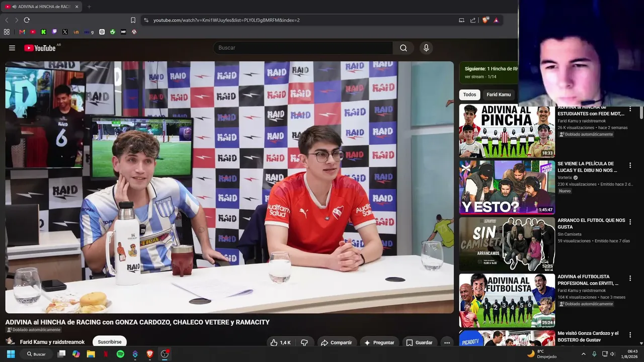Open OBS Studio from the taskbar
The height and width of the screenshot is (362, 644).
165,354
